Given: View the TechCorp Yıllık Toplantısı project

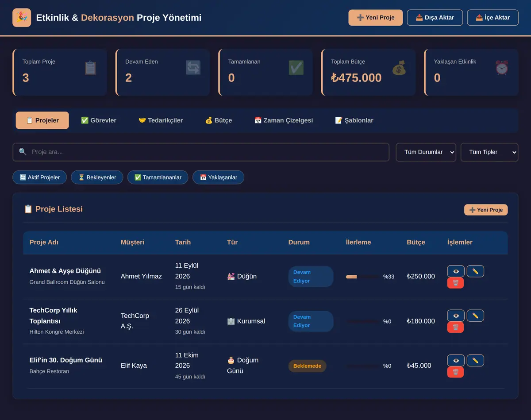Looking at the screenshot, I should (x=456, y=316).
